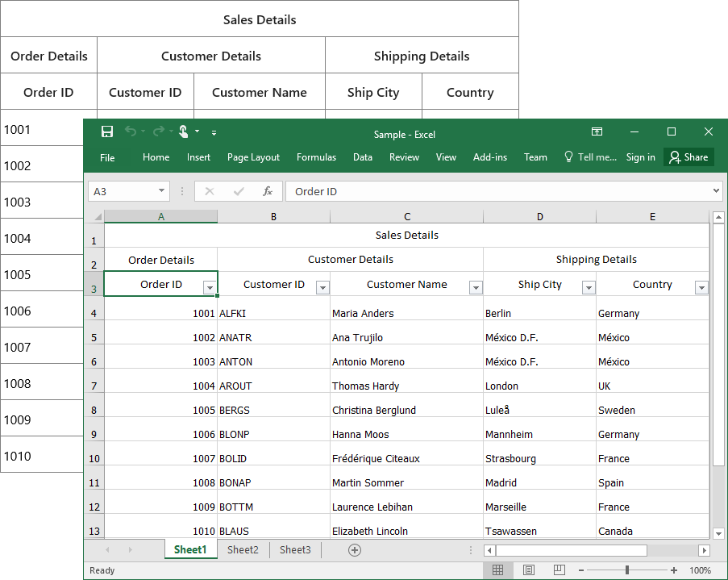Switch to Normal view icon
The height and width of the screenshot is (580, 728).
click(497, 570)
